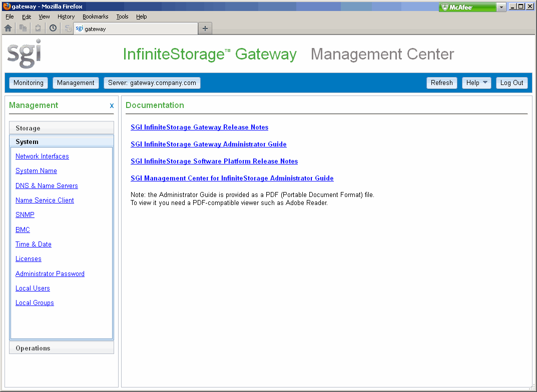Click the greyed sync icon beside gateway tab
This screenshot has width=537, height=392.
coord(68,28)
